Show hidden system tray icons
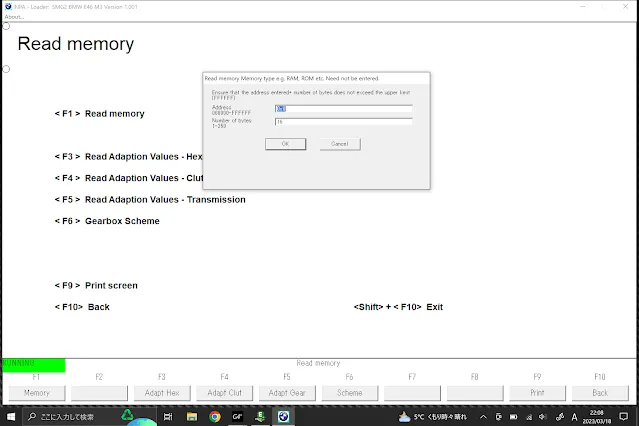The height and width of the screenshot is (426, 639). tap(483, 417)
